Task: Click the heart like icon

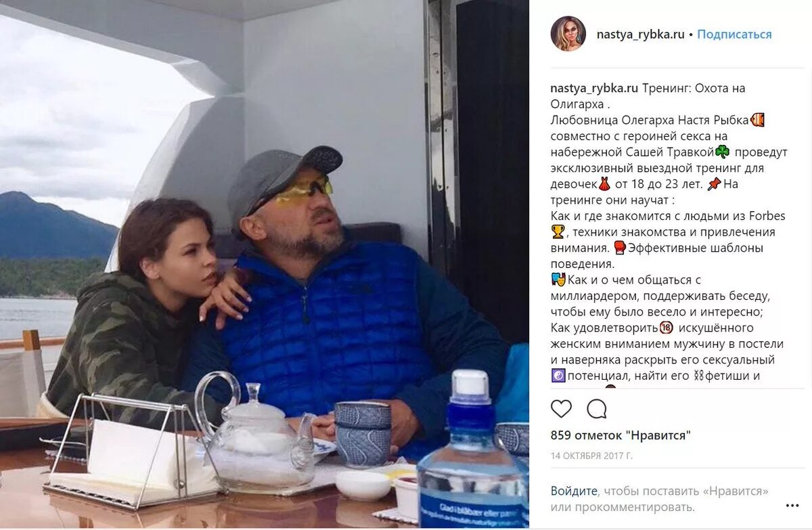Action: (561, 409)
